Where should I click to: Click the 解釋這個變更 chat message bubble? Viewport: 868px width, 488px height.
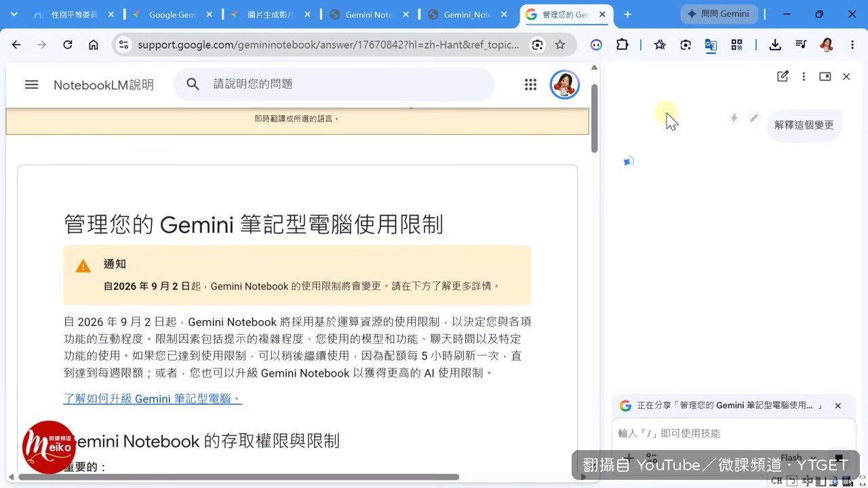pos(804,125)
